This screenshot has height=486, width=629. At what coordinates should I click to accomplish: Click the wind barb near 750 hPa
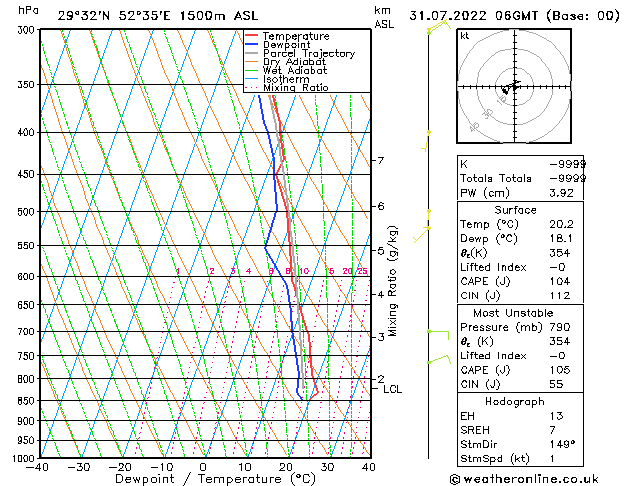point(437,359)
